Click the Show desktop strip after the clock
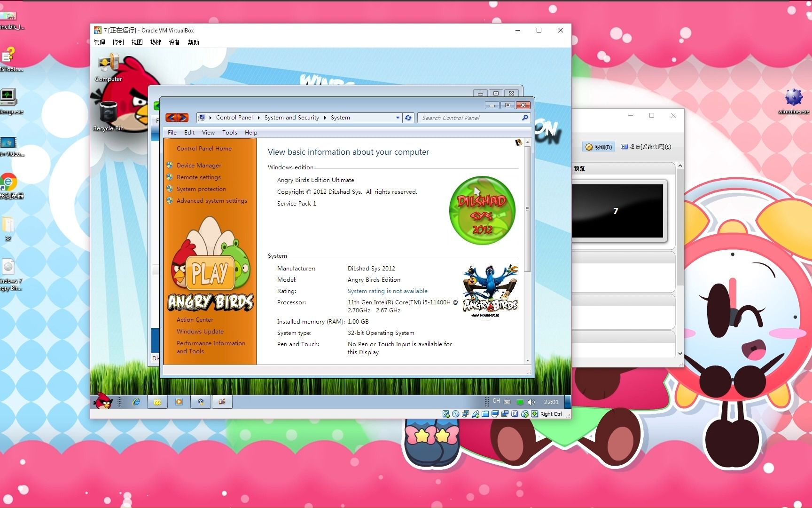The image size is (812, 508). (x=568, y=402)
